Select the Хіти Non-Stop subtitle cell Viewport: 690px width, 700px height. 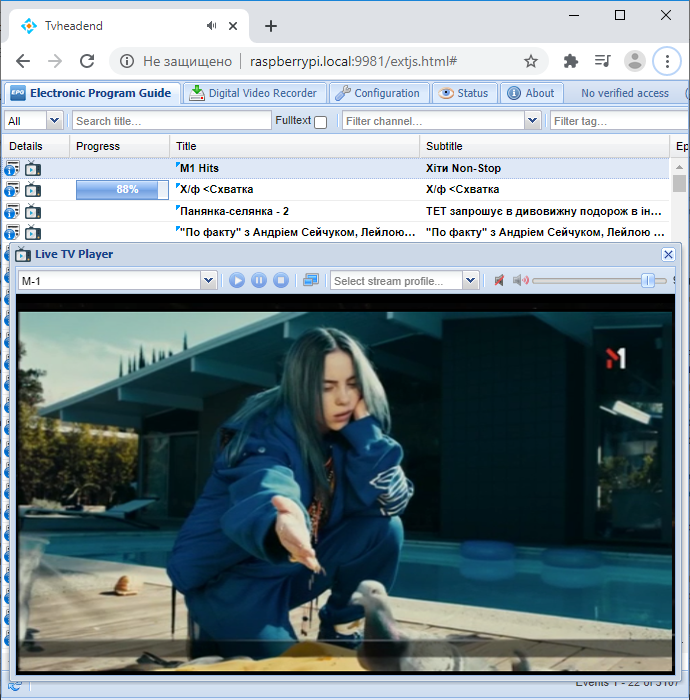point(545,168)
